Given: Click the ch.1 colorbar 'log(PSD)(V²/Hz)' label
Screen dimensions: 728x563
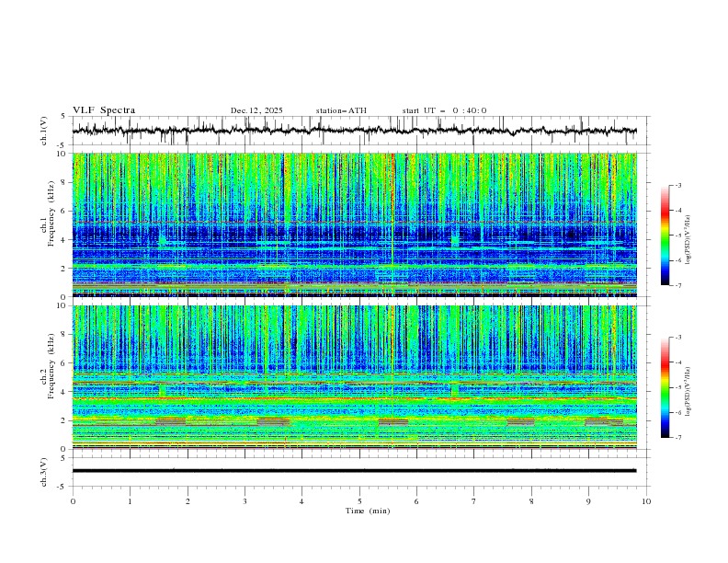Looking at the screenshot, I should point(688,240).
